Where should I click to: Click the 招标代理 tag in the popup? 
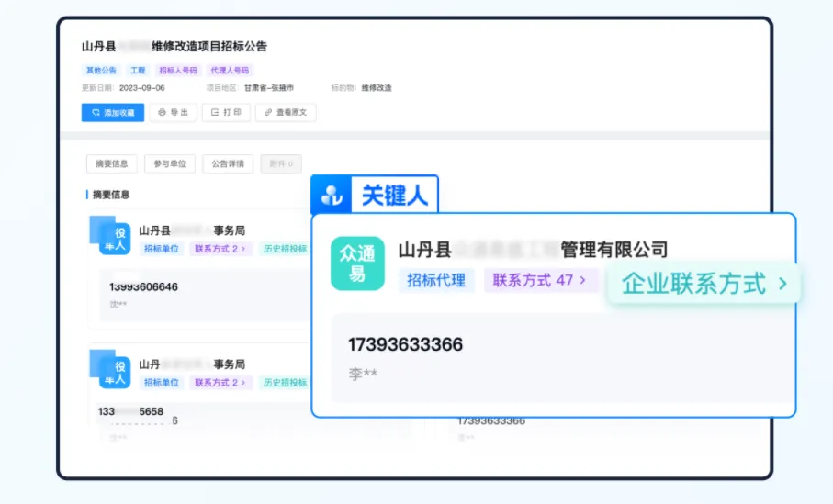tap(436, 280)
